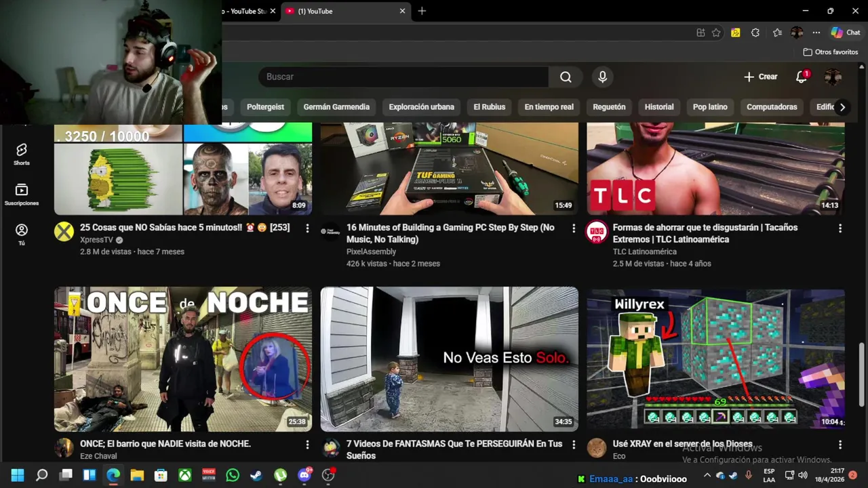The width and height of the screenshot is (868, 488).
Task: Open ONCE; El barrio video title
Action: click(x=165, y=444)
